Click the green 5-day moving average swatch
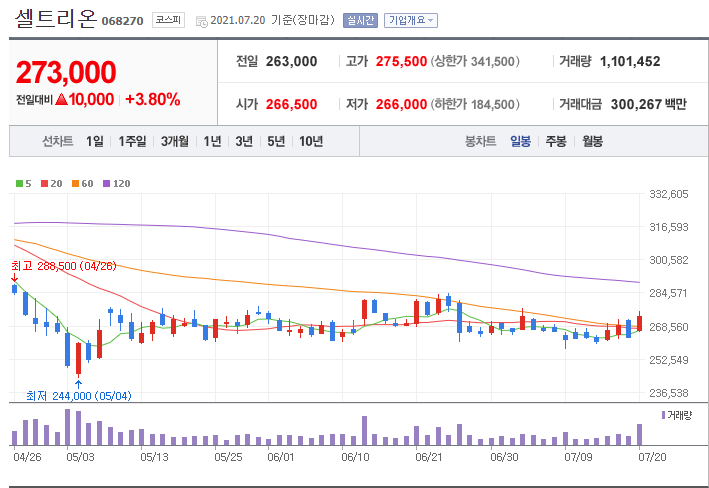 point(19,184)
